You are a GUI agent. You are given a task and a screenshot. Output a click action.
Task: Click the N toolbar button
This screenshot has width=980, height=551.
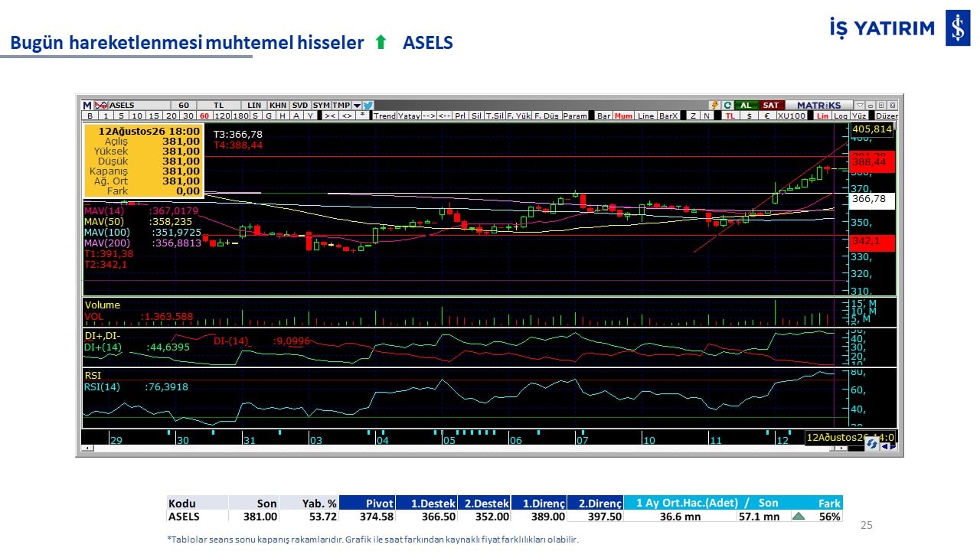point(707,116)
